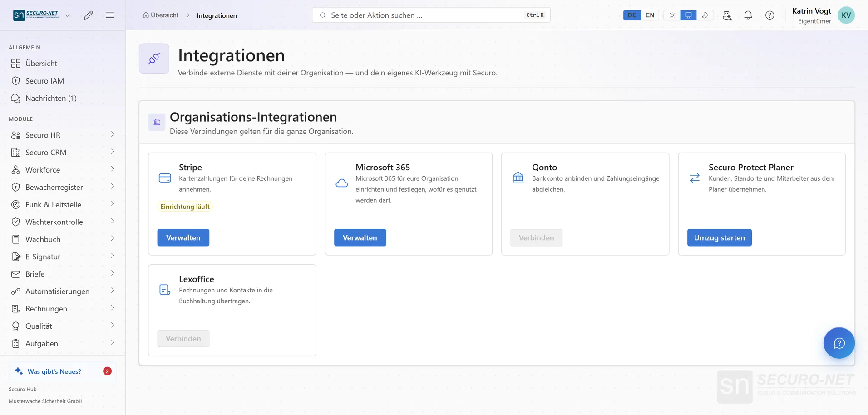Open the help question mark icon in header
Image resolution: width=868 pixels, height=415 pixels.
click(770, 15)
